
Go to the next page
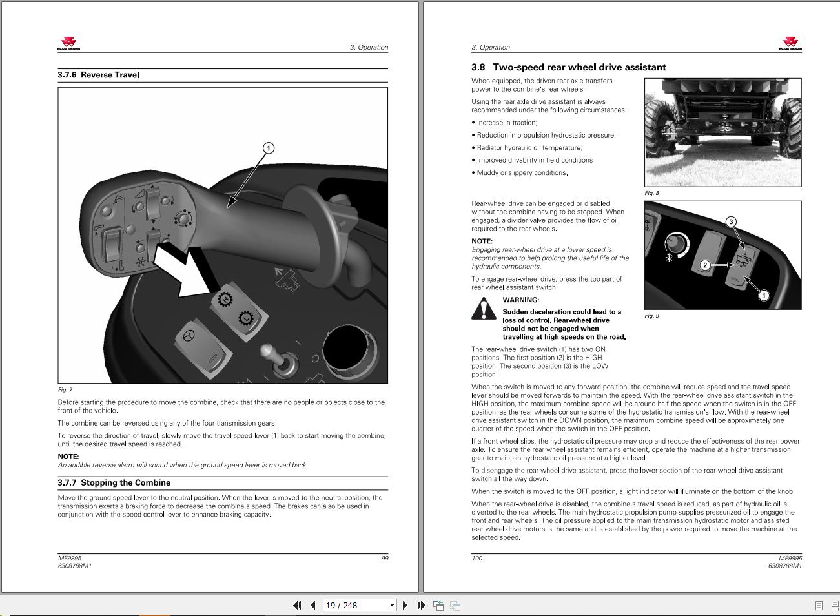point(405,605)
